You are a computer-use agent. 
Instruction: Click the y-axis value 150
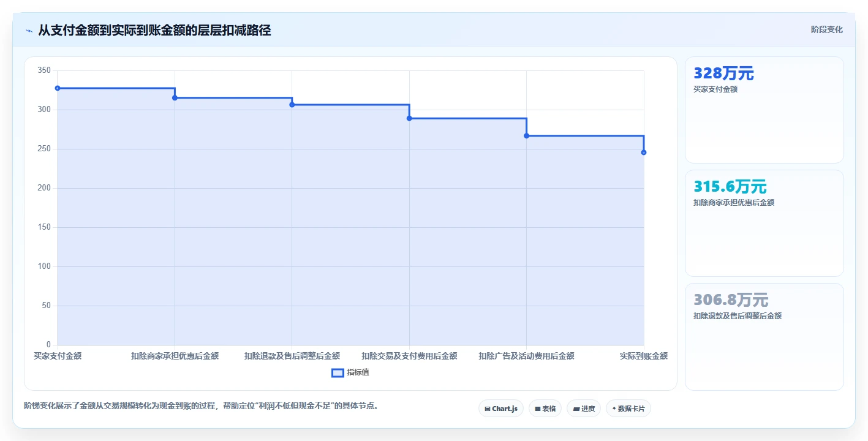pyautogui.click(x=44, y=227)
